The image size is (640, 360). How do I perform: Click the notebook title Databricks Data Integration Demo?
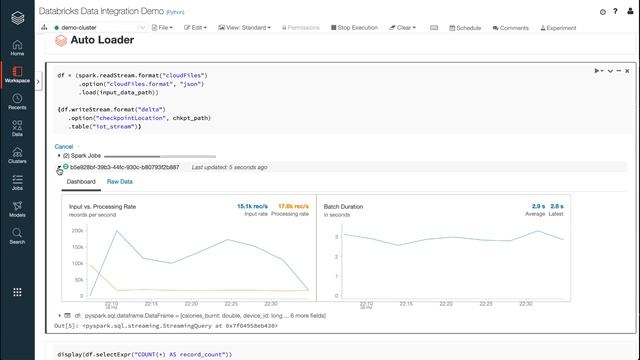point(101,11)
